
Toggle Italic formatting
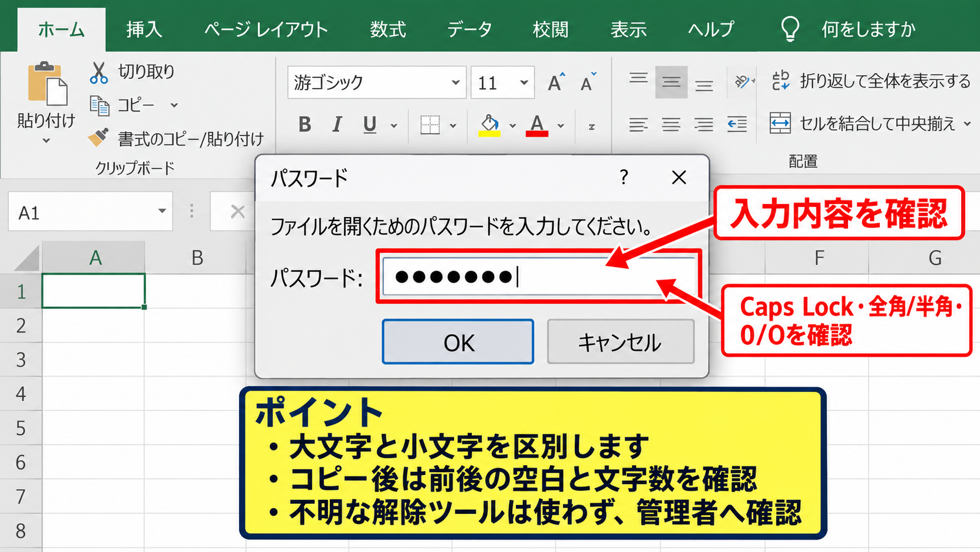[337, 124]
